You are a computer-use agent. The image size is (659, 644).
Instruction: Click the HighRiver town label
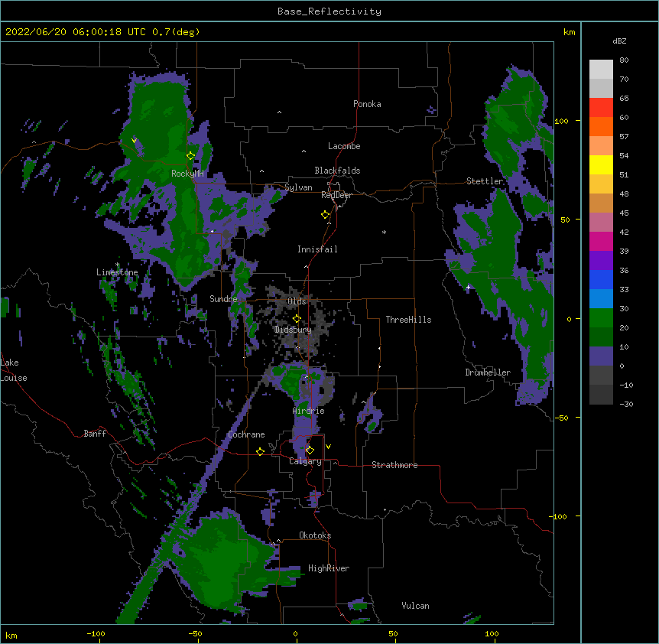coord(329,568)
